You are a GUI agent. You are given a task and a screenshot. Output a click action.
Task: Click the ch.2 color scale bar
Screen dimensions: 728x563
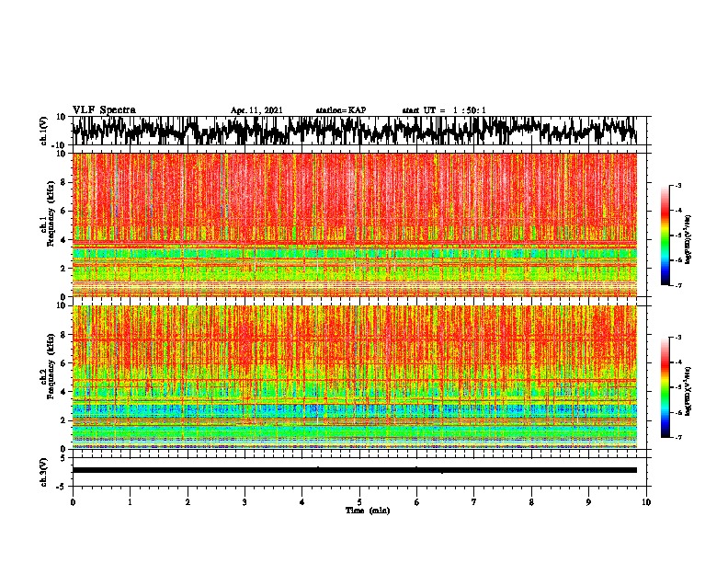[665, 387]
